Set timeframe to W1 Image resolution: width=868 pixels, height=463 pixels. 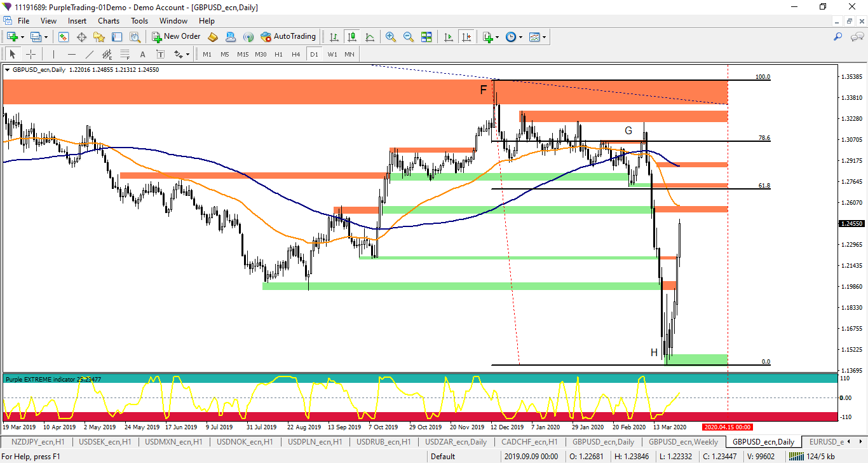coord(332,54)
